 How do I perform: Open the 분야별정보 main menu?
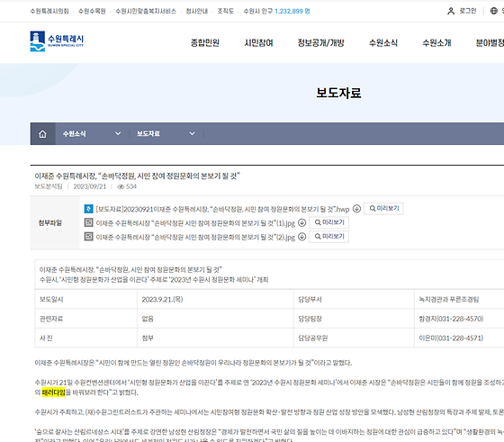490,42
